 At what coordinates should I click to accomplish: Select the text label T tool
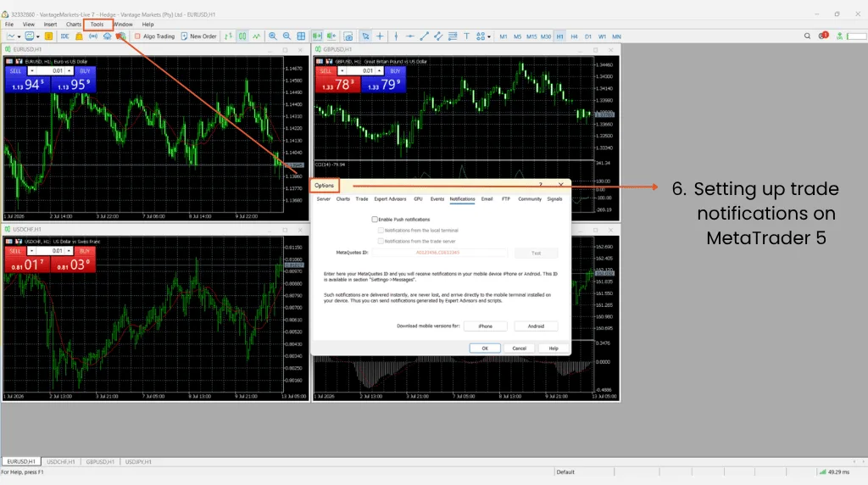coord(467,36)
